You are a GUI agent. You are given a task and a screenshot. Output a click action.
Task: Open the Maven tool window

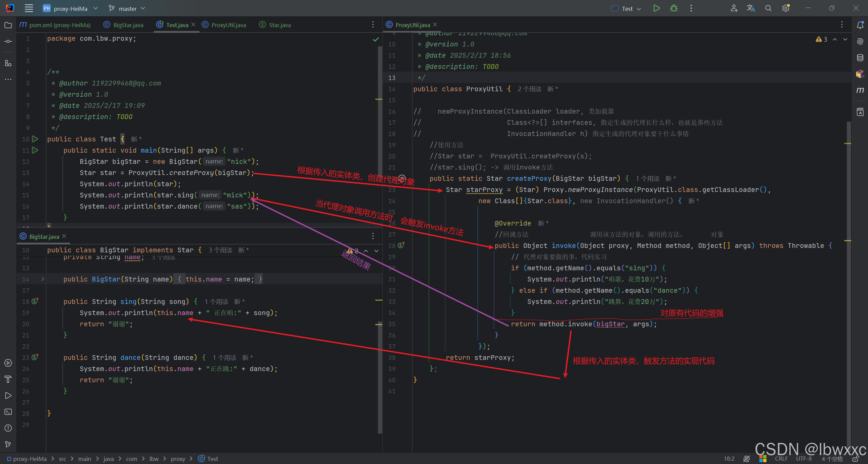click(x=860, y=90)
